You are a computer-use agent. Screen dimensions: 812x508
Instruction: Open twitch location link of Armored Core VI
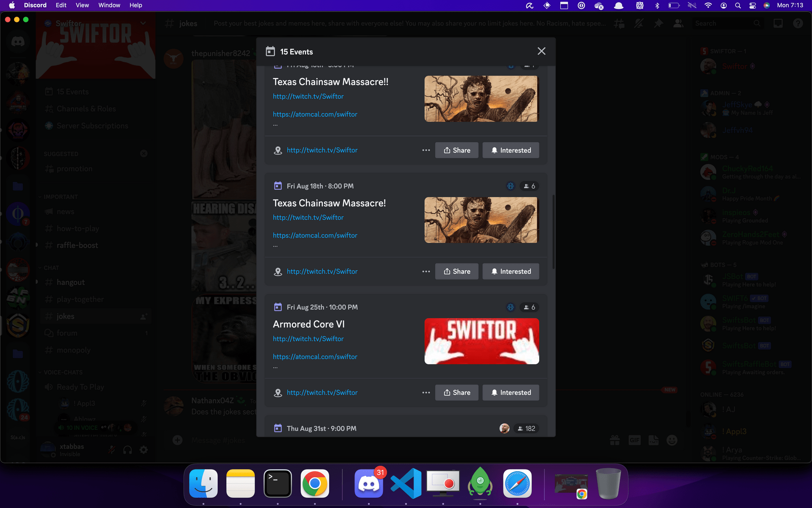click(322, 393)
